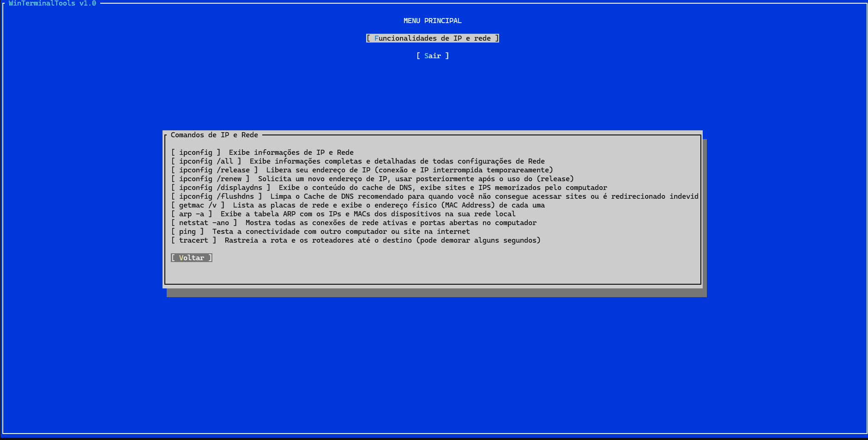
Task: Run the arp -a button
Action: coord(192,214)
